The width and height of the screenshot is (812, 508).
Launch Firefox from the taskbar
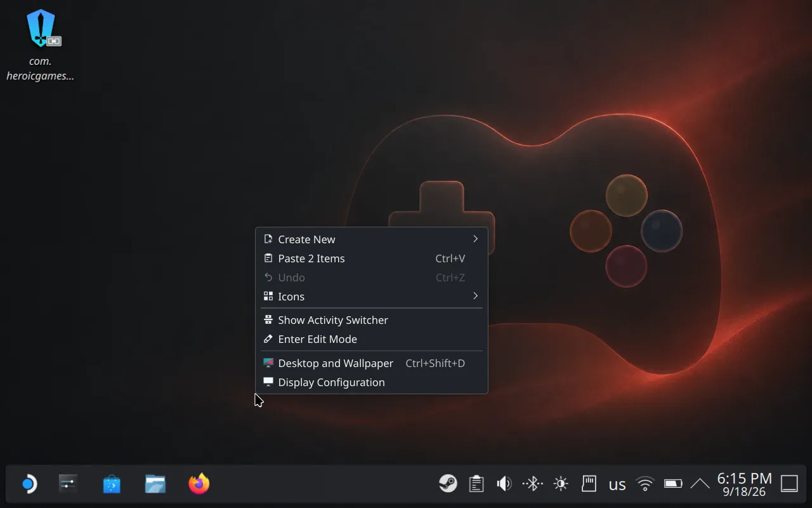coord(199,485)
